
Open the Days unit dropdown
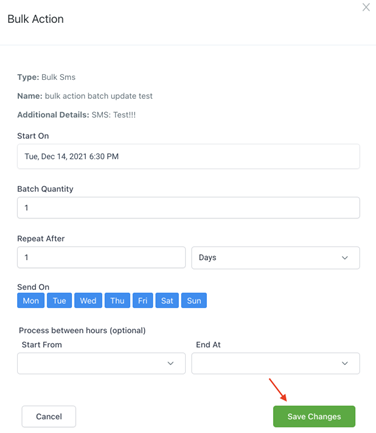click(275, 257)
